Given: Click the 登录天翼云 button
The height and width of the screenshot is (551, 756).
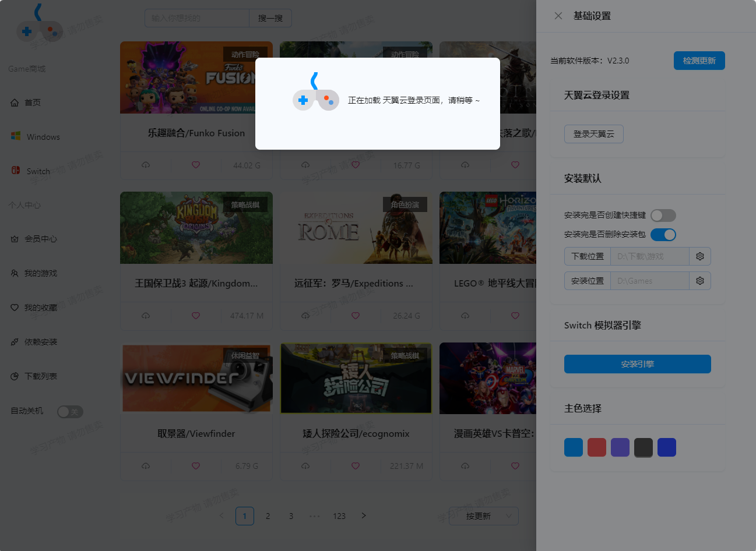Looking at the screenshot, I should click(x=593, y=134).
